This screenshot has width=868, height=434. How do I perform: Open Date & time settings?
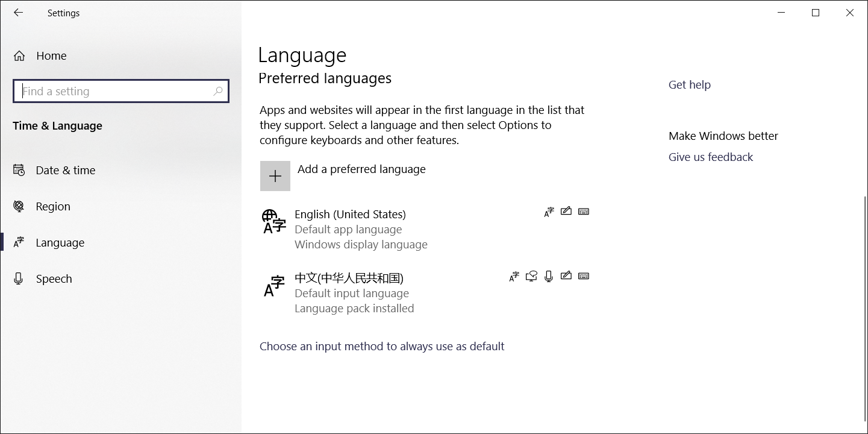coord(65,170)
